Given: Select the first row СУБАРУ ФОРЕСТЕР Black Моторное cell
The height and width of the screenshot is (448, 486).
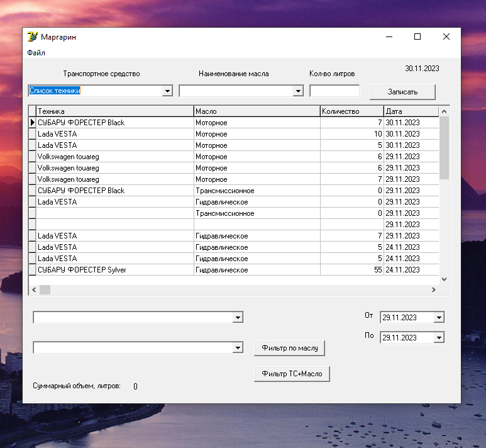Looking at the screenshot, I should click(257, 122).
